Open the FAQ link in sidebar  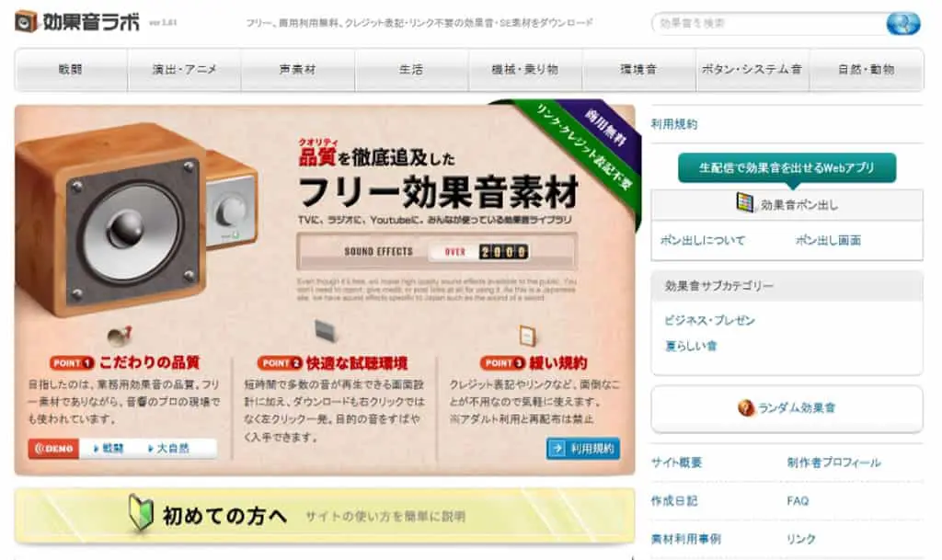(x=798, y=500)
